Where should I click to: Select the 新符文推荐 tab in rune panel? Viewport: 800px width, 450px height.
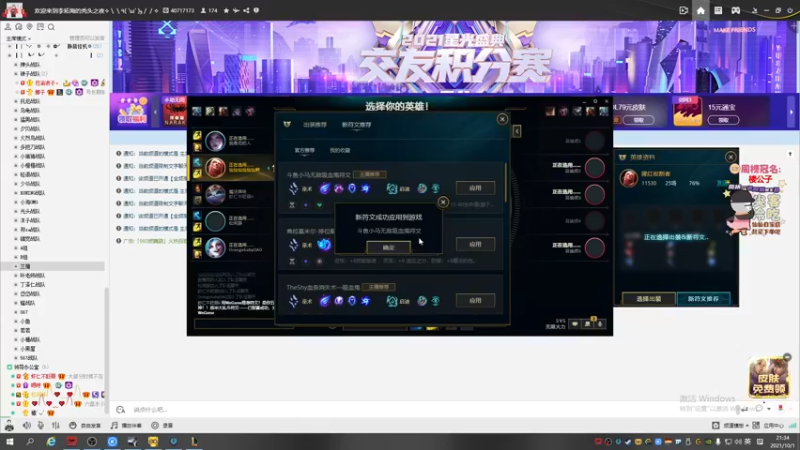click(356, 124)
